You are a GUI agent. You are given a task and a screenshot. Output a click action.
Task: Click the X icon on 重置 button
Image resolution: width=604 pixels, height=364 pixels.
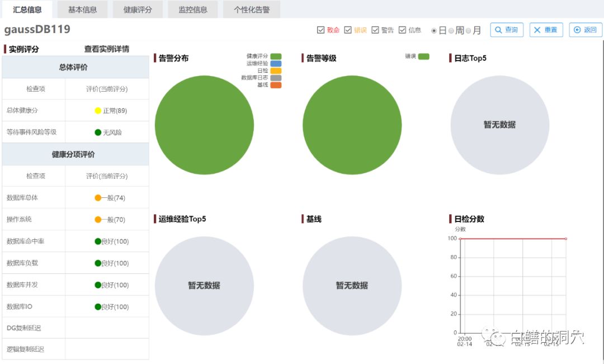[x=537, y=30]
